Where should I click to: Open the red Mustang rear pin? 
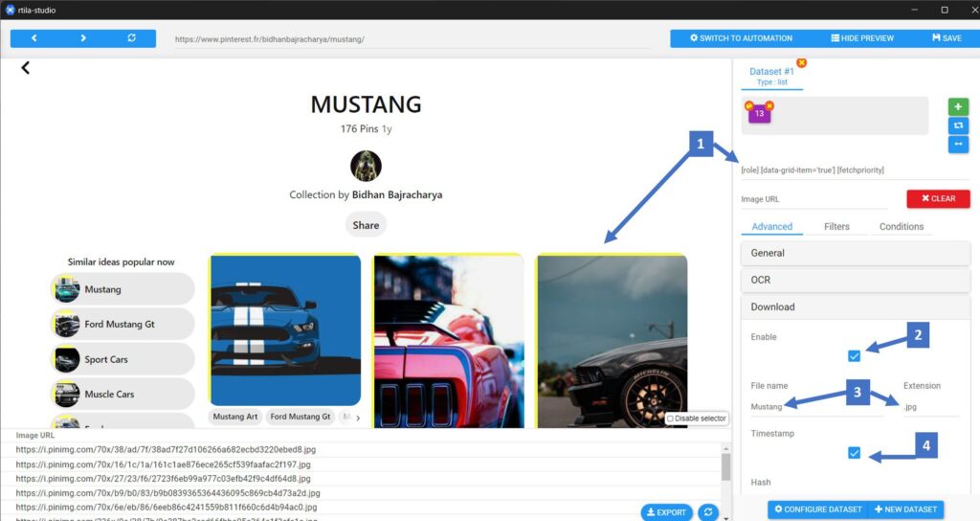tap(449, 342)
